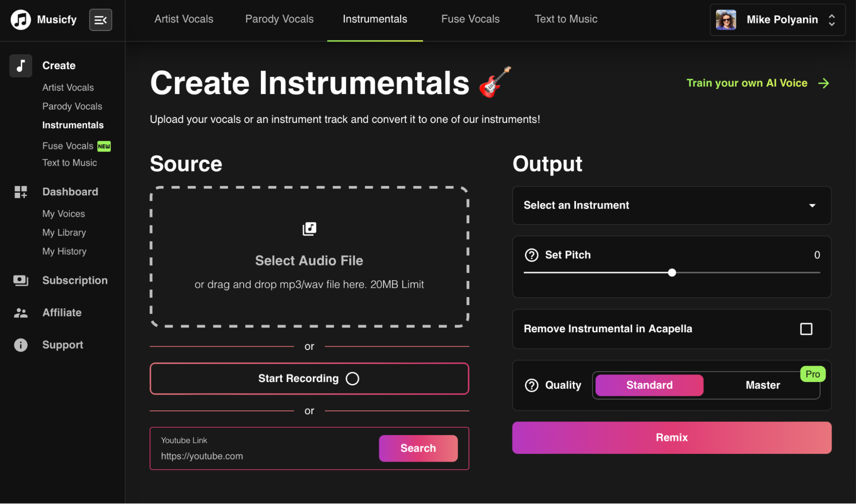Switch to the Text to Music tab
The height and width of the screenshot is (504, 856).
566,19
